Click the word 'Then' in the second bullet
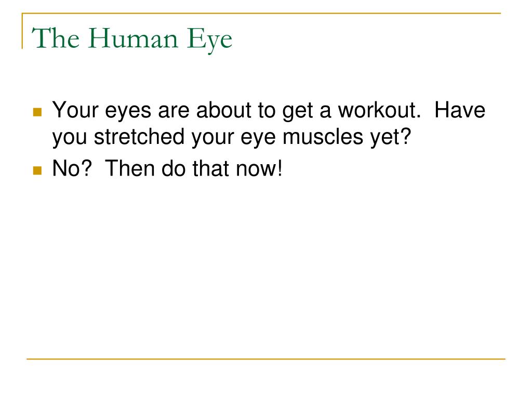532x399 pixels. [x=129, y=168]
